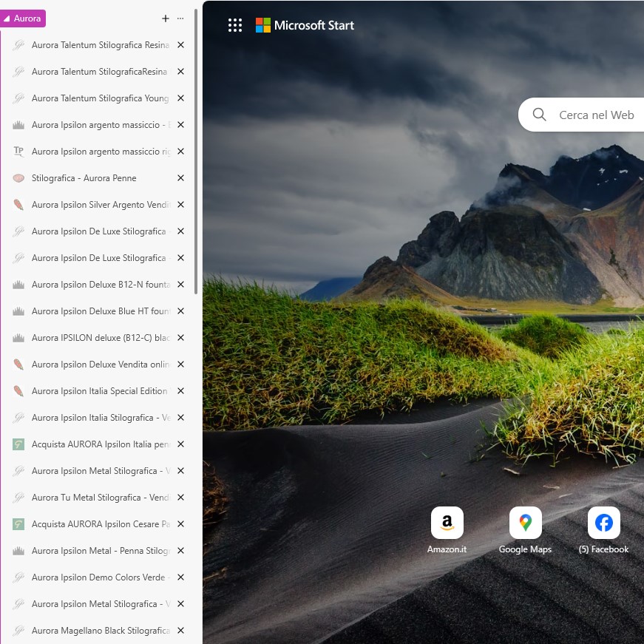Viewport: 644px width, 644px height.
Task: Open the Microsoft Start apps grid launcher
Action: (x=235, y=25)
